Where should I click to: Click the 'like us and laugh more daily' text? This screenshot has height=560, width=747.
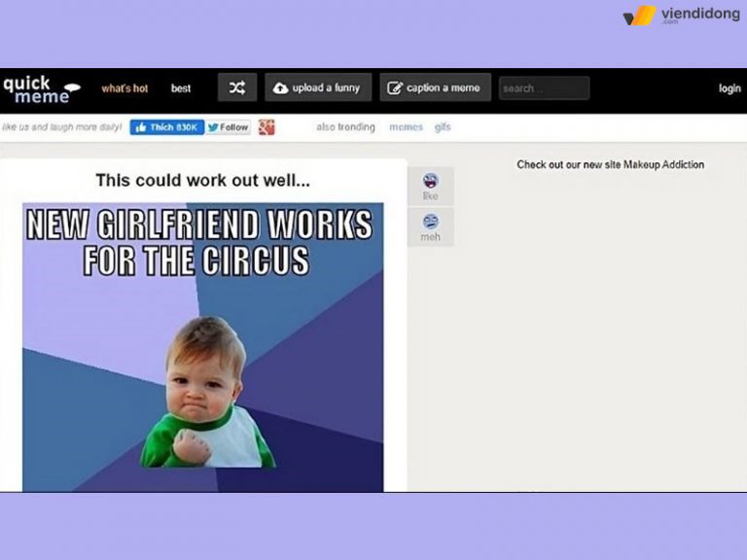point(62,127)
